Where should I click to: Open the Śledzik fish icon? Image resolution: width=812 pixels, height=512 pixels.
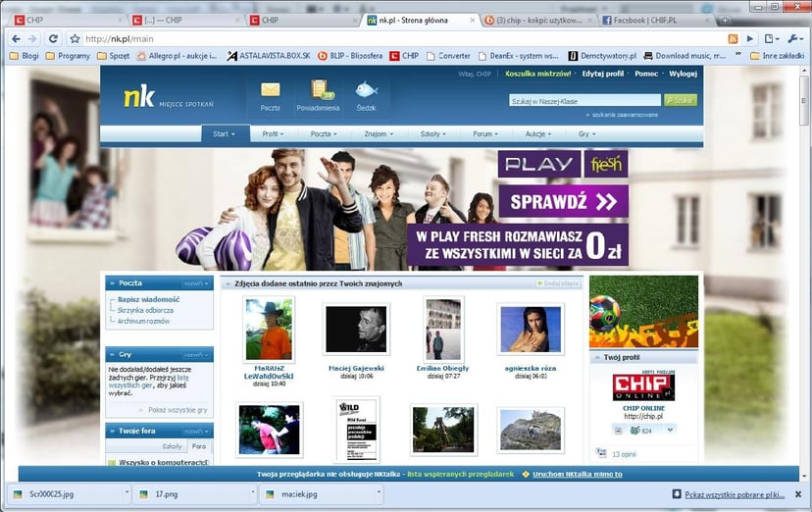(x=366, y=94)
